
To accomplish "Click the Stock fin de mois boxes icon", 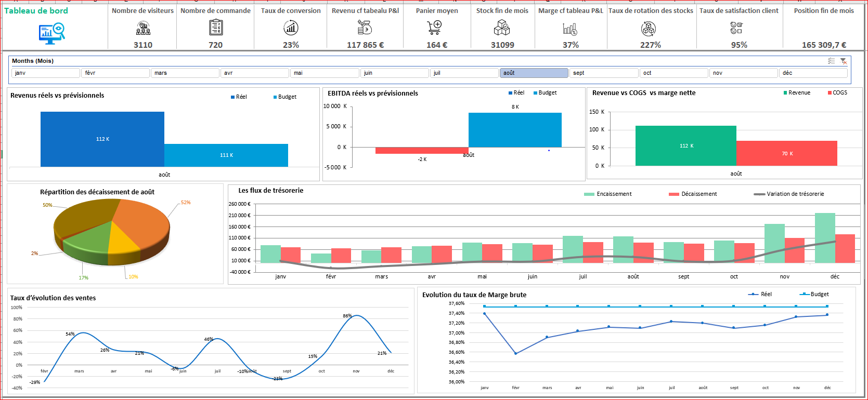I will click(502, 28).
